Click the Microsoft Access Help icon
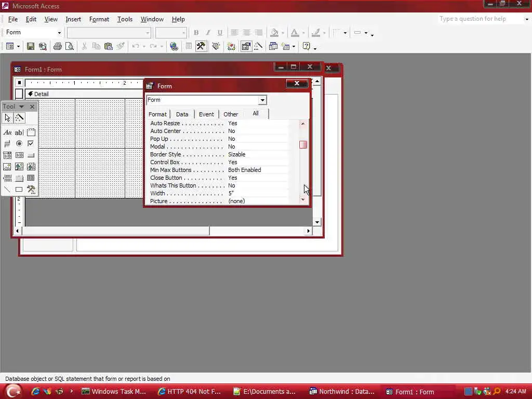 coord(307,46)
